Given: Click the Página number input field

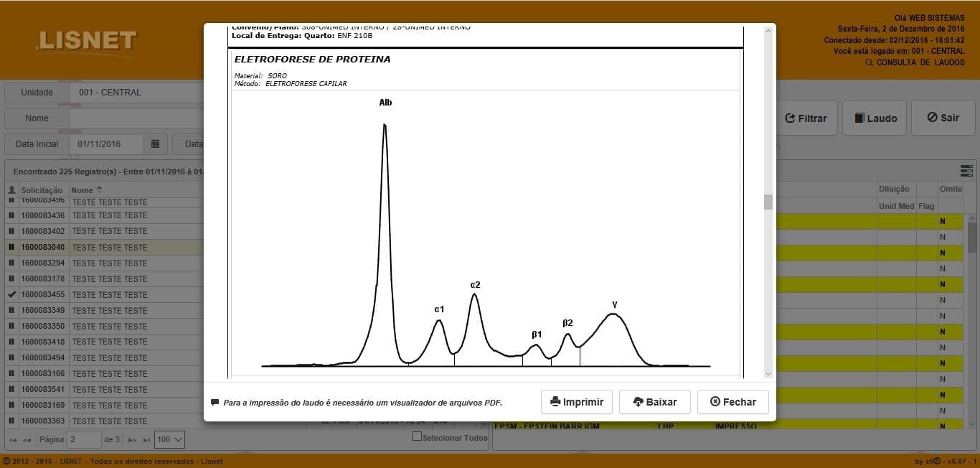Looking at the screenshot, I should tap(84, 439).
